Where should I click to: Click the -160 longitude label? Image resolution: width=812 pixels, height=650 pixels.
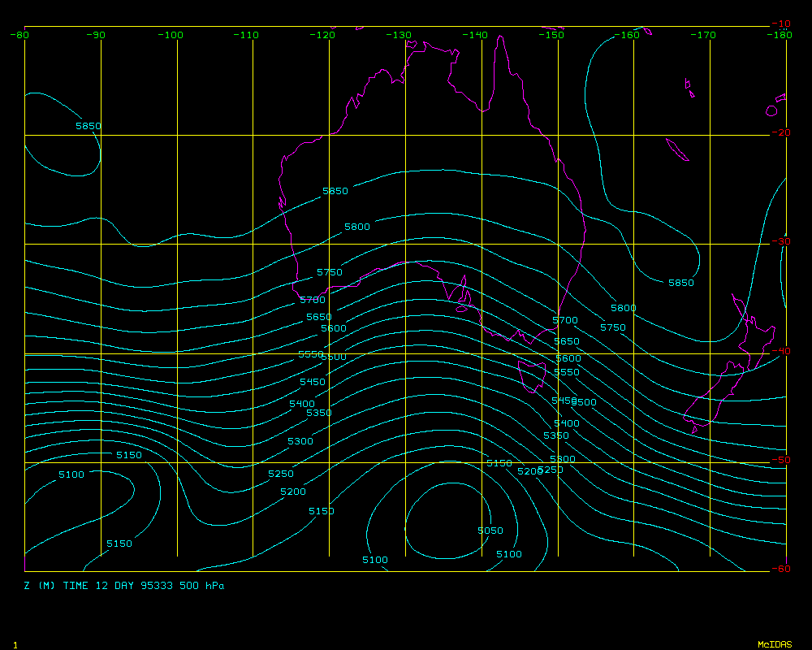coord(628,35)
